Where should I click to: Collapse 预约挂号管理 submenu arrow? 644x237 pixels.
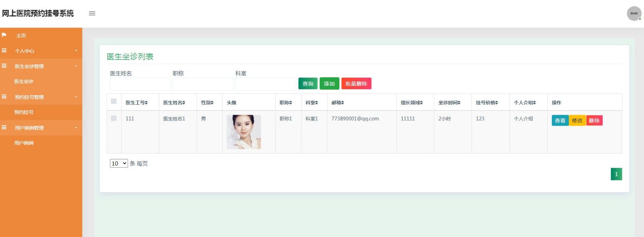click(x=76, y=97)
